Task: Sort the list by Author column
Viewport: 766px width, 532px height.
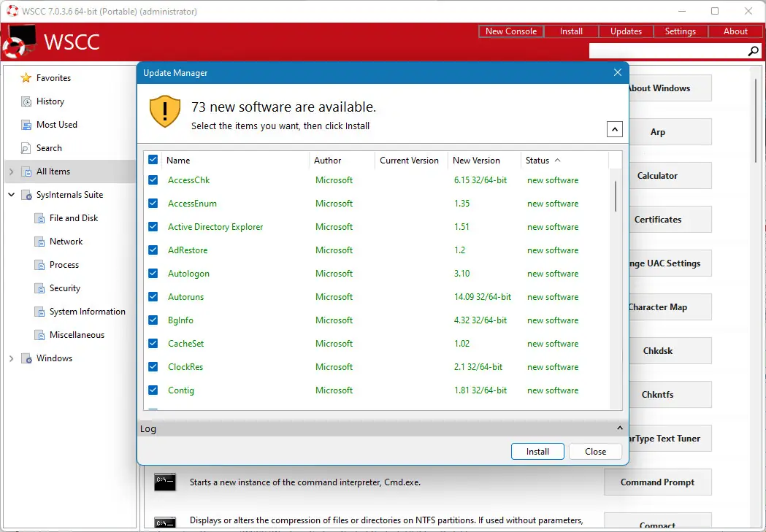Action: pyautogui.click(x=342, y=160)
